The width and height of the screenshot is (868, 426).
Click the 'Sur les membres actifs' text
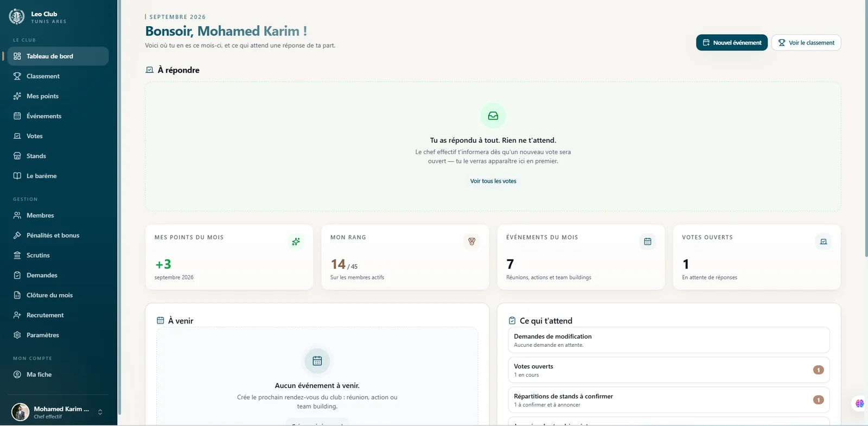[357, 277]
